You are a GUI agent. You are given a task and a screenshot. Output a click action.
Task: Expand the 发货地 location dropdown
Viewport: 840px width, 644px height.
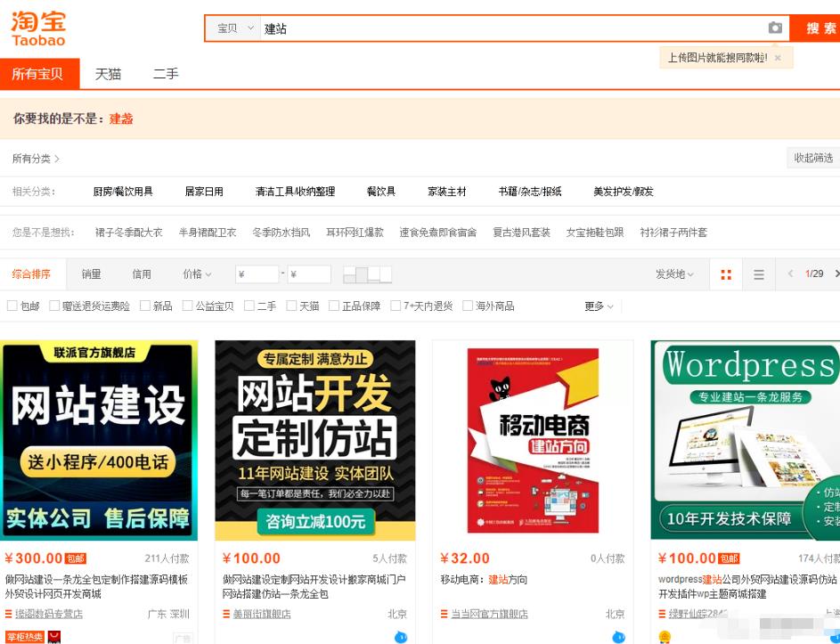coord(674,274)
